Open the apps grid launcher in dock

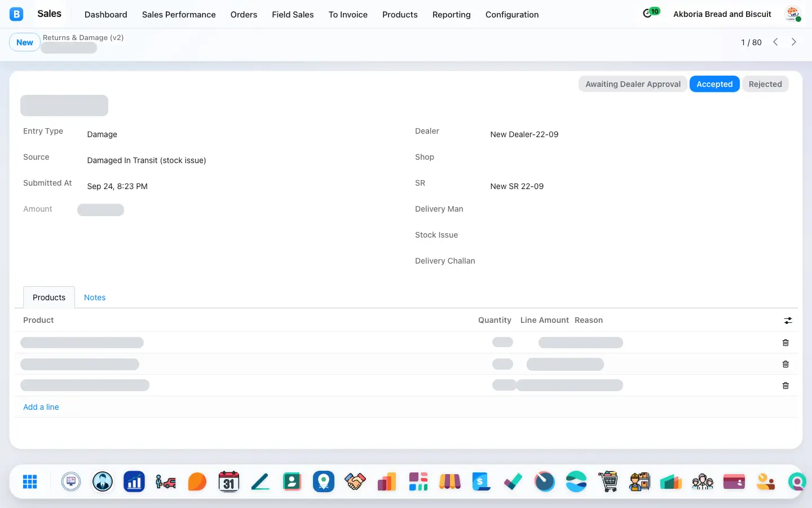point(30,481)
